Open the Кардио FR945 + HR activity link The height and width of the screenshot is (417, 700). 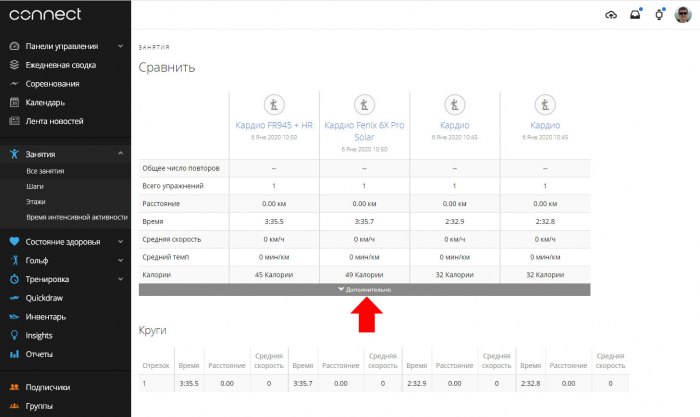tap(274, 125)
